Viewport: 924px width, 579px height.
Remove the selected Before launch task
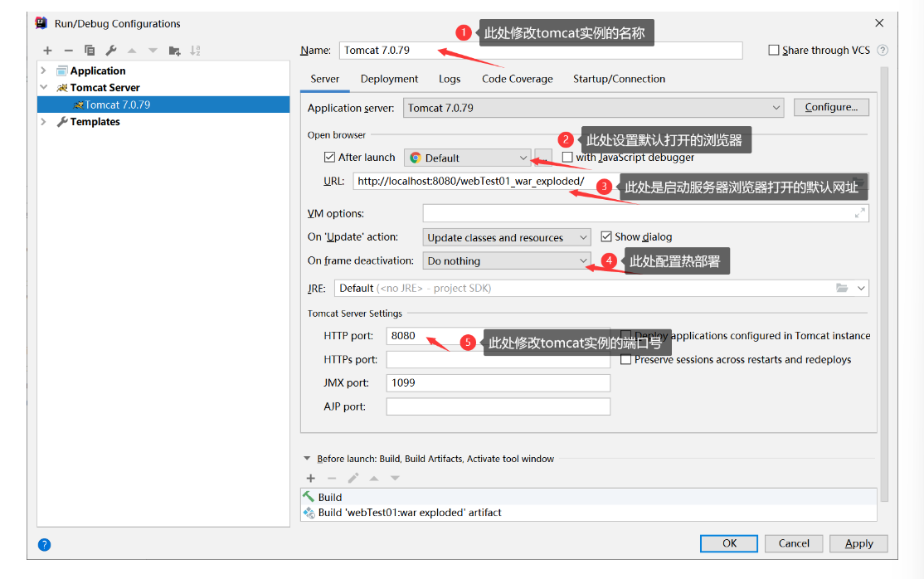(332, 478)
